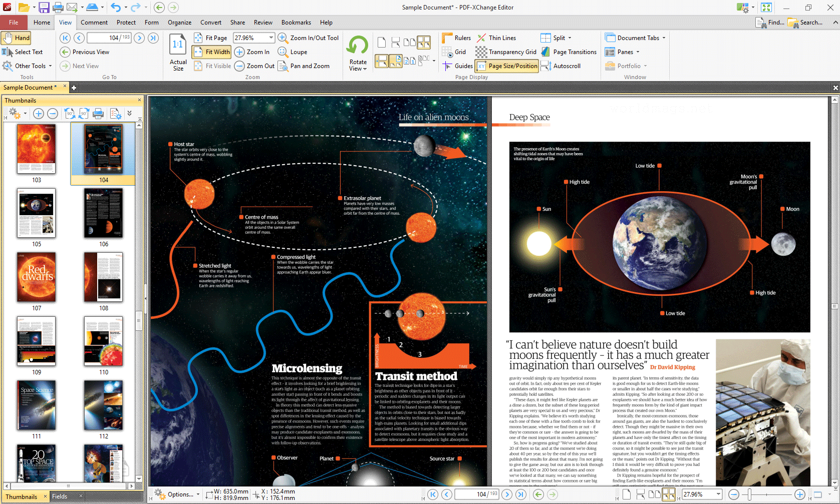Image resolution: width=840 pixels, height=504 pixels.
Task: Open the status bar zoom percentage dropdown
Action: (718, 494)
